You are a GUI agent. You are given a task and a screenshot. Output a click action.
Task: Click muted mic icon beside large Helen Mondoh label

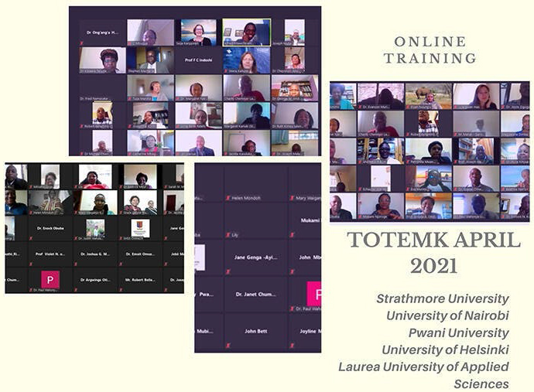[x=228, y=198]
